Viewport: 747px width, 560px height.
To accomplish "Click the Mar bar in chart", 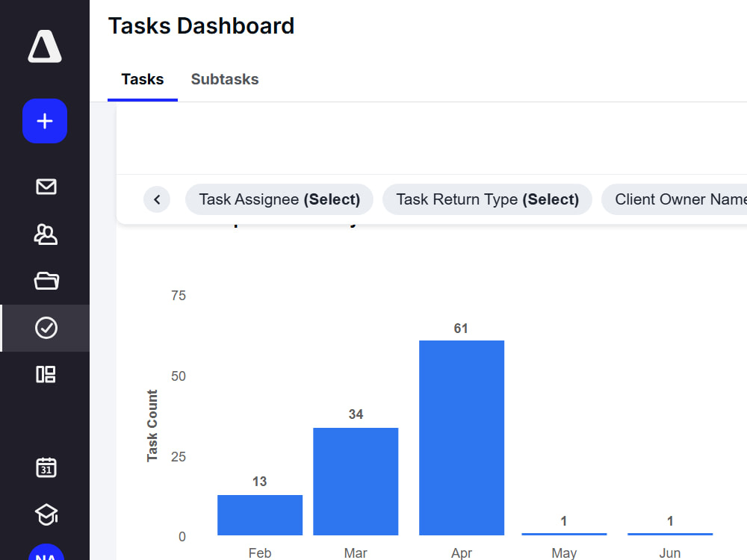I will click(356, 482).
